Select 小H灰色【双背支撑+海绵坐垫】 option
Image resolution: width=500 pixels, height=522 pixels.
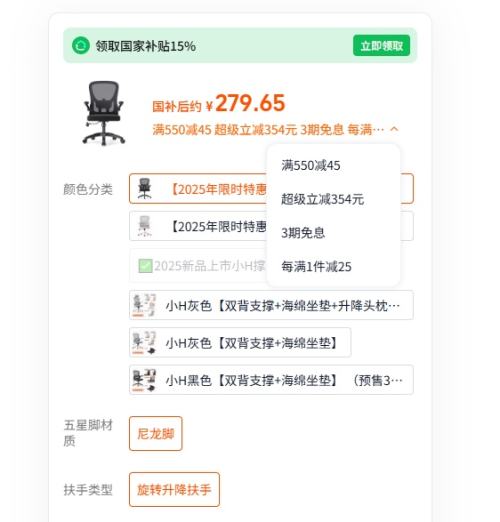coord(240,342)
